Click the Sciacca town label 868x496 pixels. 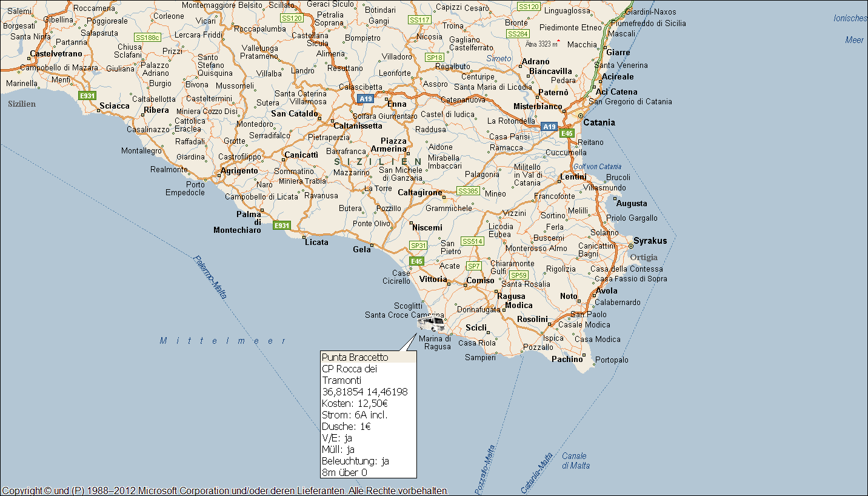[115, 106]
